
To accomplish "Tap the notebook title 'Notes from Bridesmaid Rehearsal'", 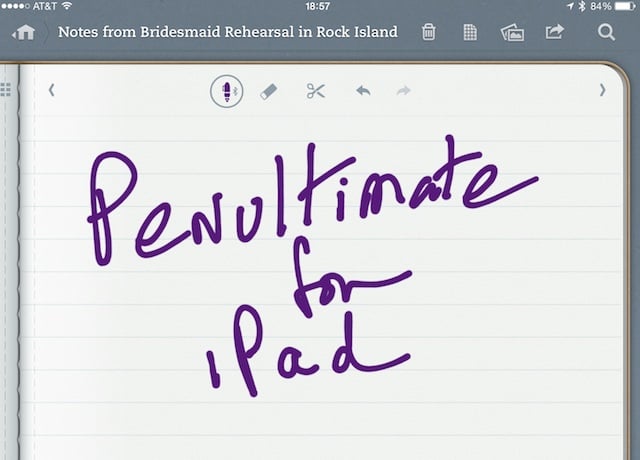I will pyautogui.click(x=227, y=32).
